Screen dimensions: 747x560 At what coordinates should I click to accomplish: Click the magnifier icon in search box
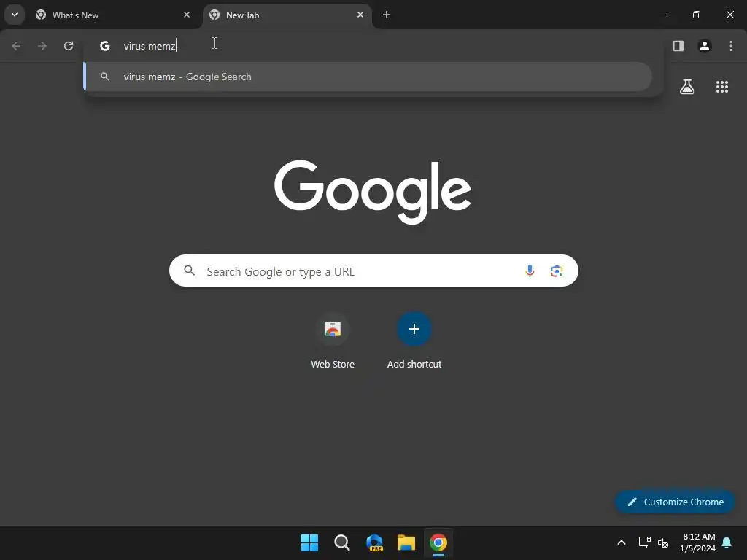(x=189, y=271)
